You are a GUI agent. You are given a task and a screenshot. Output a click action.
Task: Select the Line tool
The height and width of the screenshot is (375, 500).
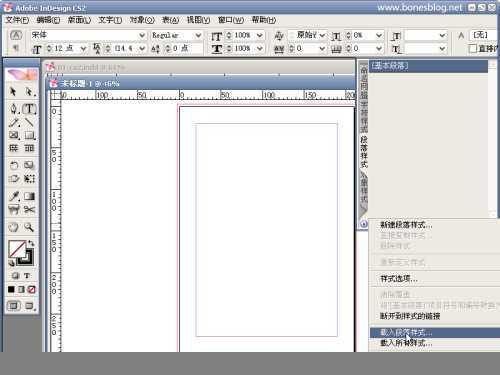[x=29, y=122]
